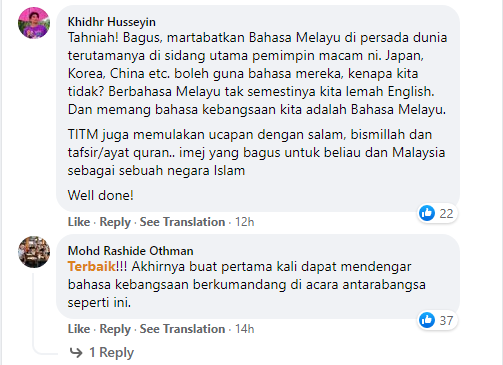Open Mohd Rashide Othman's profile picture
Image resolution: width=503 pixels, height=365 pixels.
tap(34, 252)
